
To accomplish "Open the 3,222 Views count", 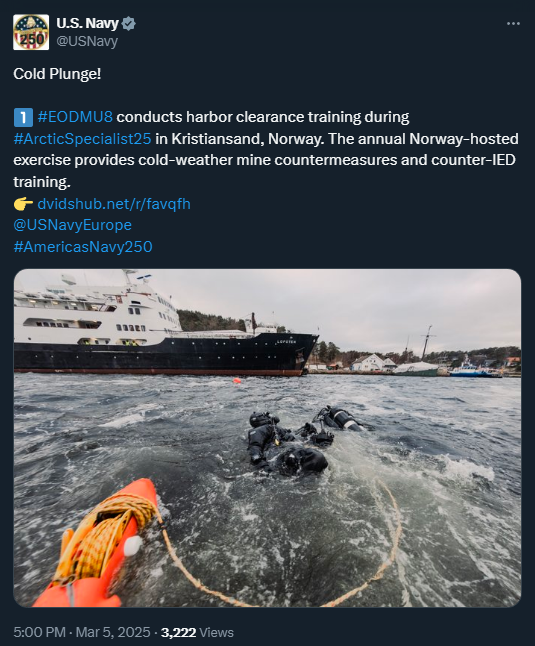I will point(197,632).
